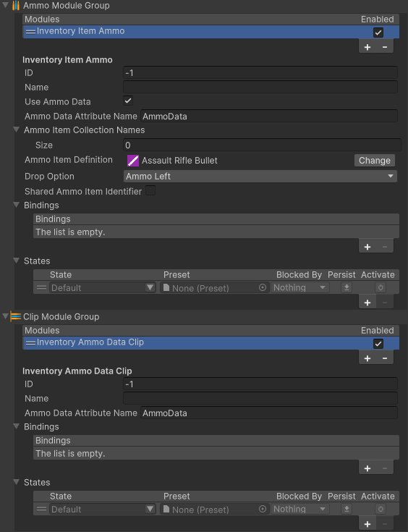Select the Inventory Item Ammo module row
408x532 pixels.
(211, 32)
